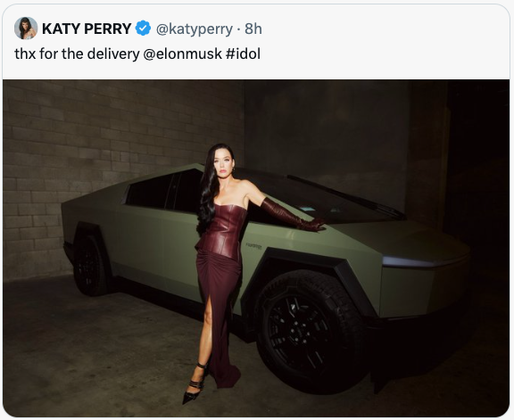Visit the @katyperry handle
The height and width of the screenshot is (420, 514).
195,29
